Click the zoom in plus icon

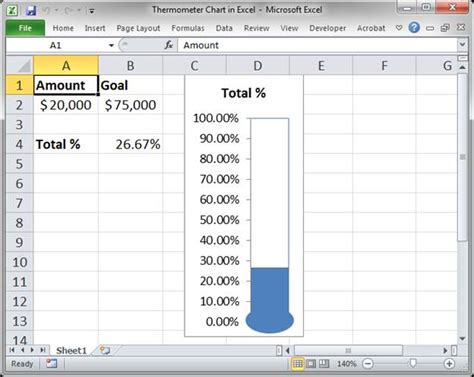click(449, 364)
